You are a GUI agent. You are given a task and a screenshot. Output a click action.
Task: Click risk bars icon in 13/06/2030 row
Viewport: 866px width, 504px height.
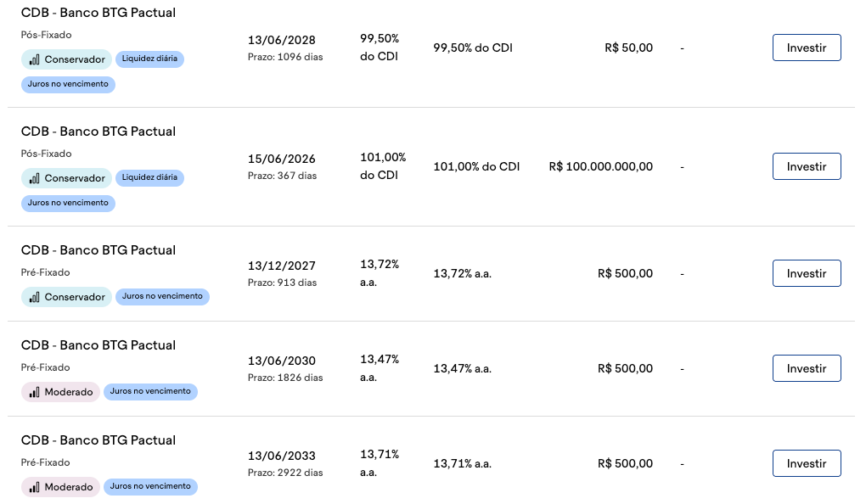(x=34, y=392)
